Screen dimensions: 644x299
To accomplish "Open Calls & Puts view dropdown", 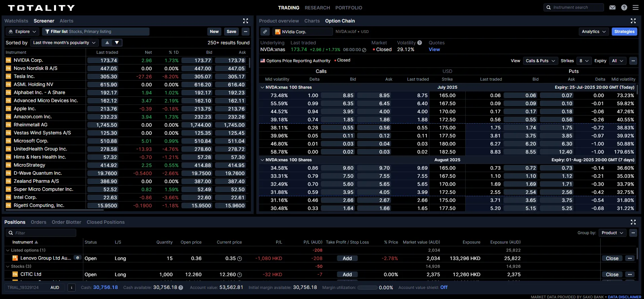I will tap(540, 61).
